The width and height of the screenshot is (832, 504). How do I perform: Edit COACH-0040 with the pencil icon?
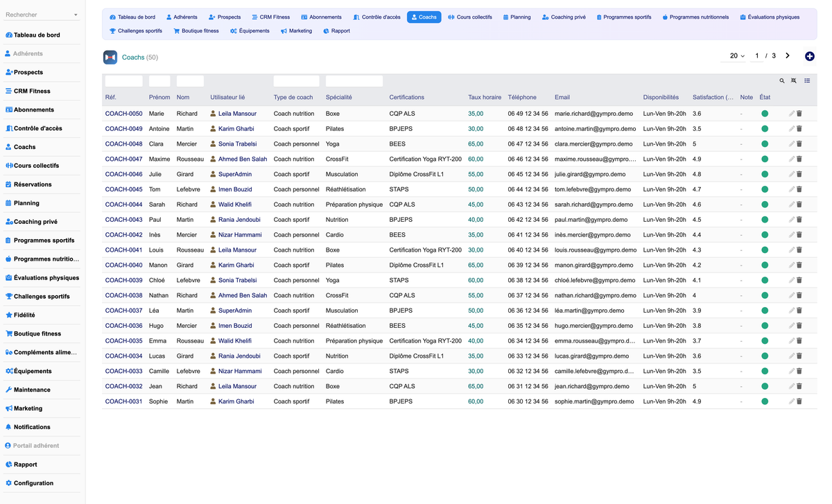[x=792, y=266]
